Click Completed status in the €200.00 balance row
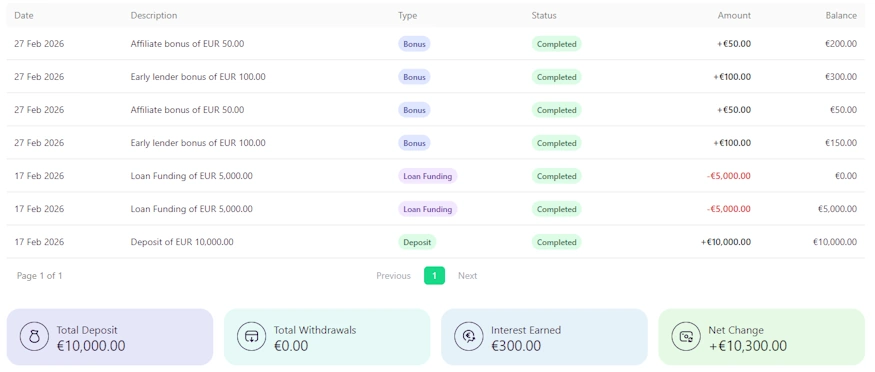The height and width of the screenshot is (372, 875). (556, 44)
